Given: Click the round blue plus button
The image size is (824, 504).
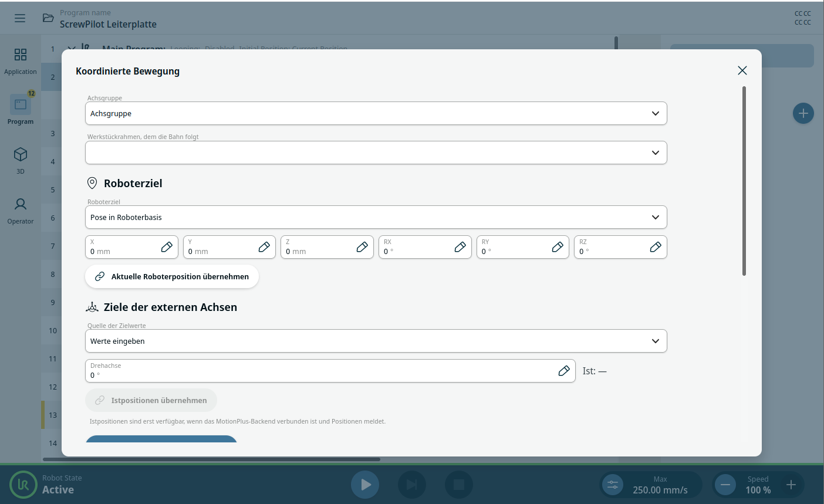Looking at the screenshot, I should coord(803,113).
